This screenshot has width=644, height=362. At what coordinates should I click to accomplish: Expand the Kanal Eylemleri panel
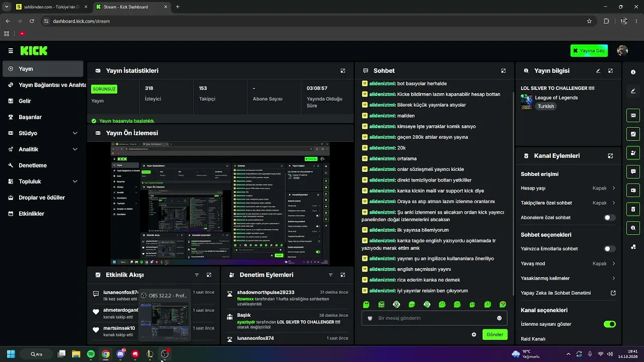click(x=610, y=156)
